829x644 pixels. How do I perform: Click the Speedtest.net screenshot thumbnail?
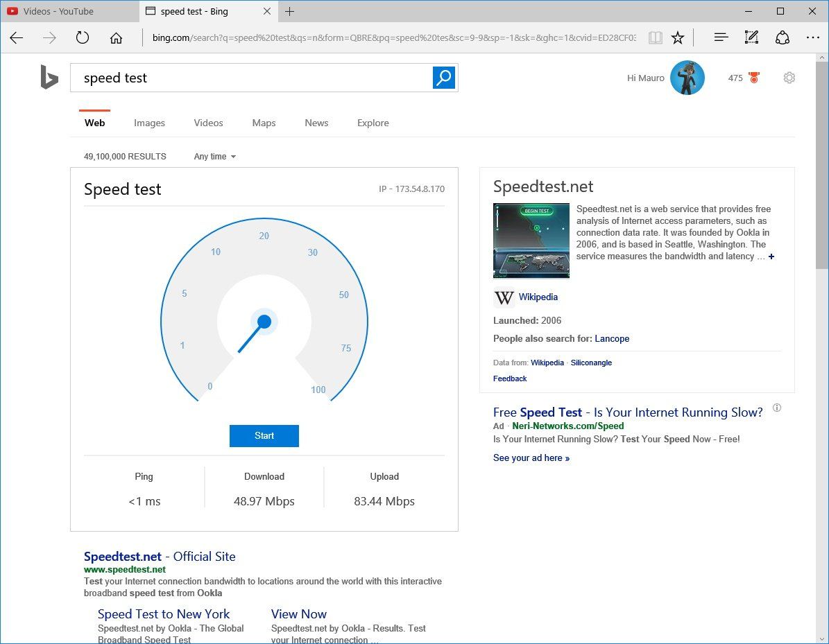point(531,241)
